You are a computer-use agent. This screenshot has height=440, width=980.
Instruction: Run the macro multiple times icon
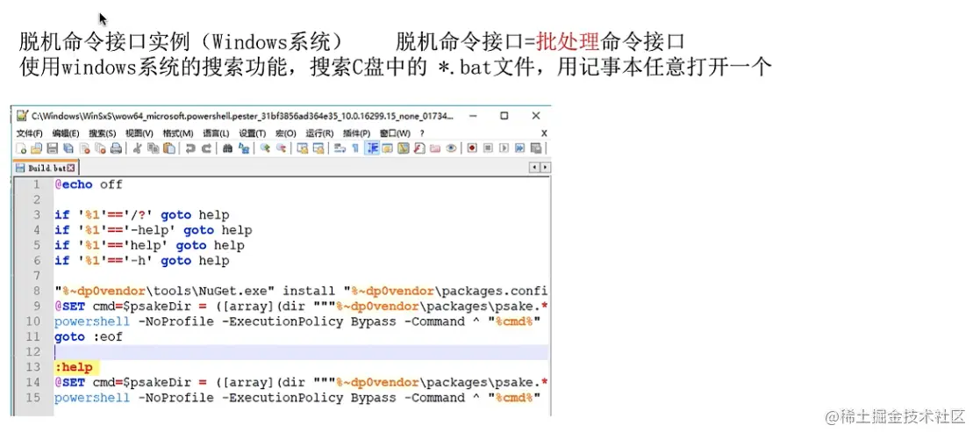(x=519, y=148)
